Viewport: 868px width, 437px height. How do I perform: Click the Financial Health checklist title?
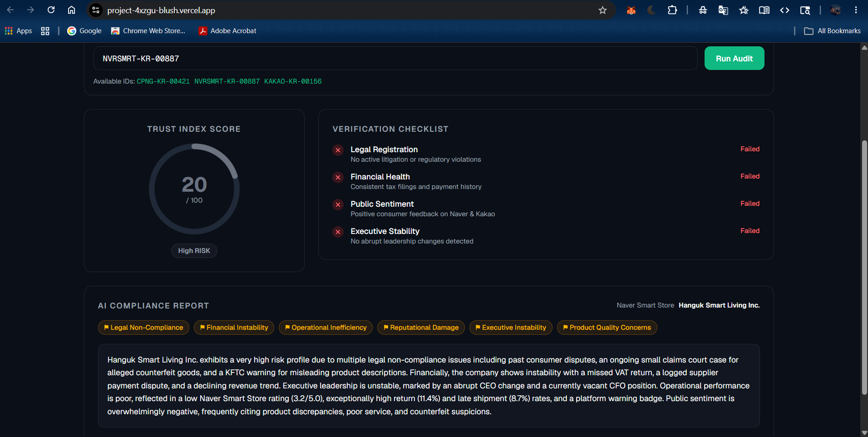[x=380, y=177]
